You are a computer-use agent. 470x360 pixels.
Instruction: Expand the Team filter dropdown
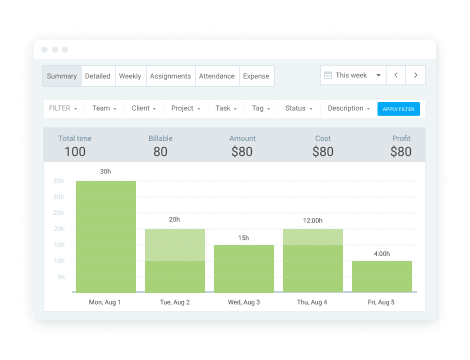pyautogui.click(x=104, y=108)
